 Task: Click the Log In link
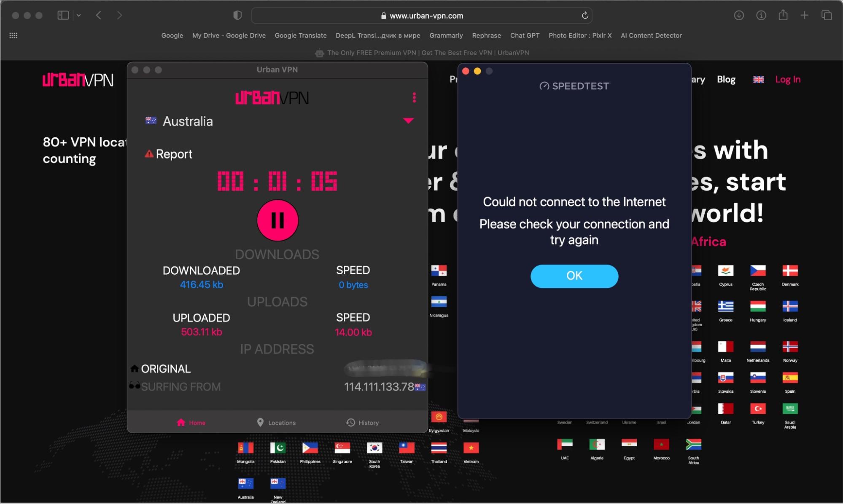point(788,80)
